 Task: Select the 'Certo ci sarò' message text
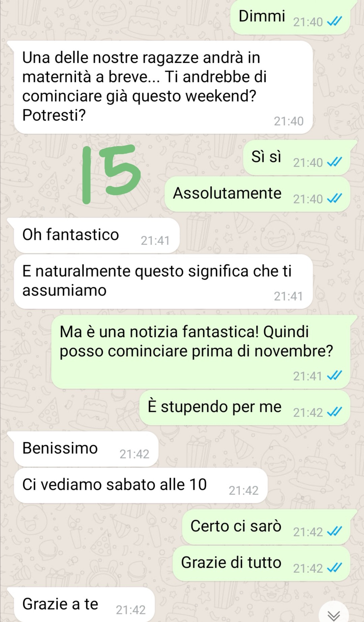pos(236,526)
